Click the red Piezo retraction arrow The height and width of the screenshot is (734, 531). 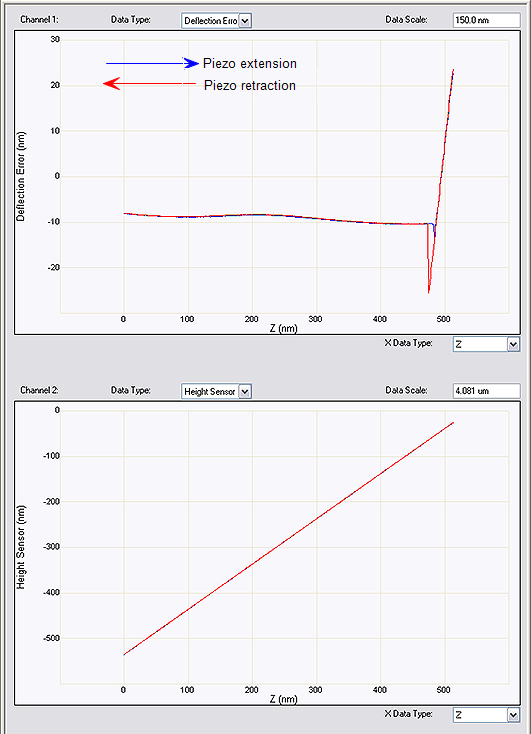click(149, 84)
